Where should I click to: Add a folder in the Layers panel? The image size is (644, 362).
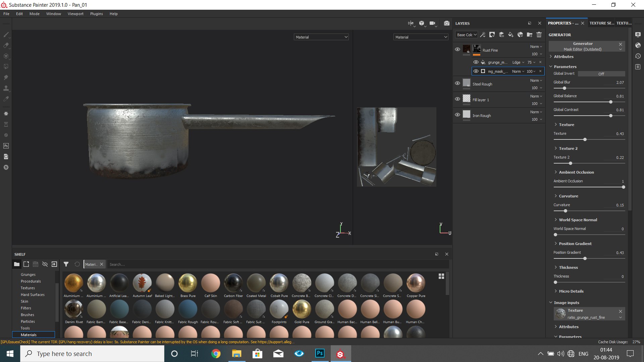point(530,35)
